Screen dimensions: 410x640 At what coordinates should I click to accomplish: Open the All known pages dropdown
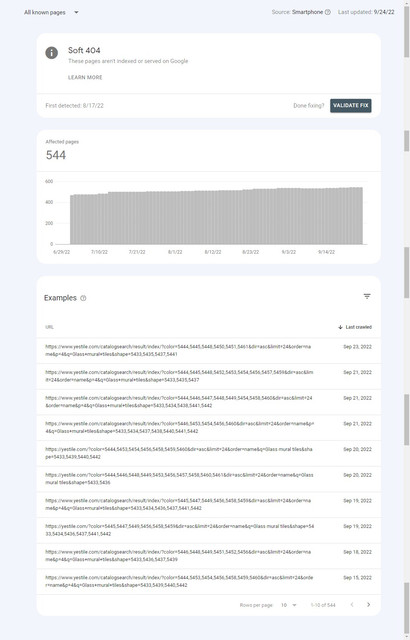coord(51,12)
